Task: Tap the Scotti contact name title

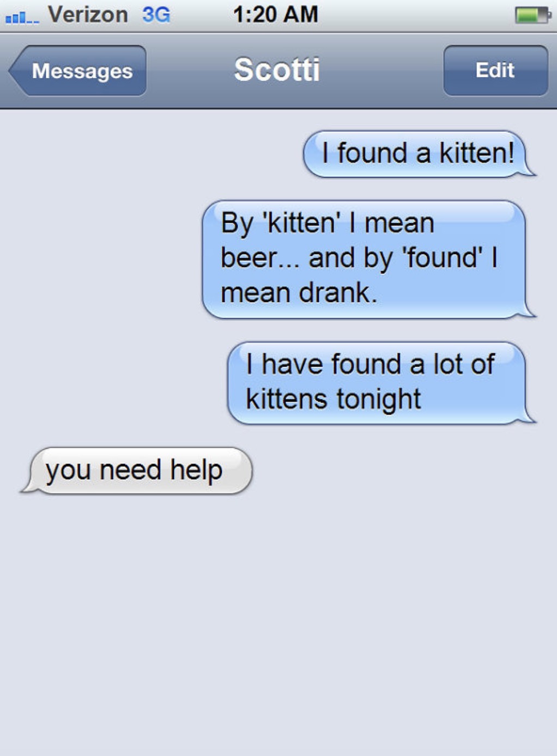Action: coord(277,70)
